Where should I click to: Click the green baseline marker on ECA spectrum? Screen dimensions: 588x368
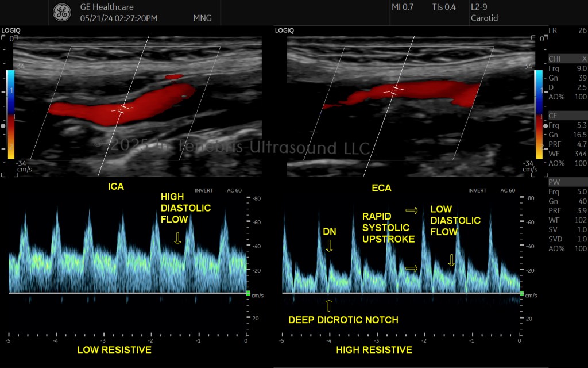click(x=521, y=293)
